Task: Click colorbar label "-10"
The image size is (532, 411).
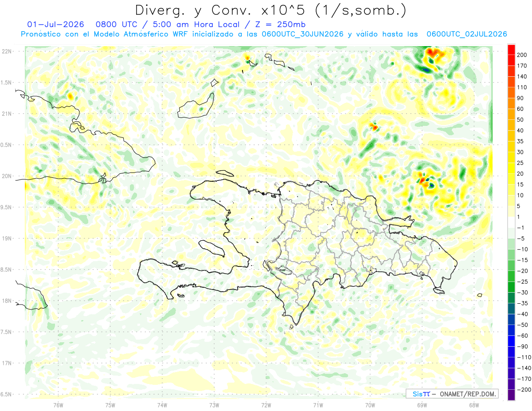Action: 523,249
